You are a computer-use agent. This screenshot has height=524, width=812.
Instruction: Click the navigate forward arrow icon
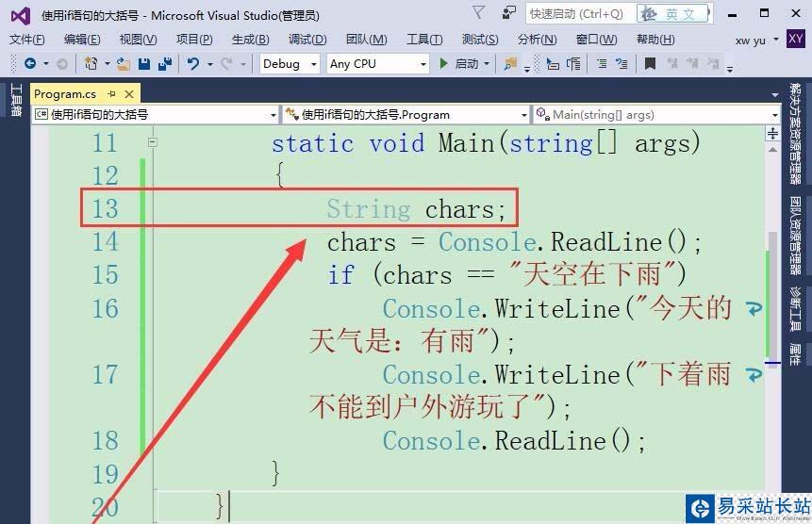tap(61, 64)
